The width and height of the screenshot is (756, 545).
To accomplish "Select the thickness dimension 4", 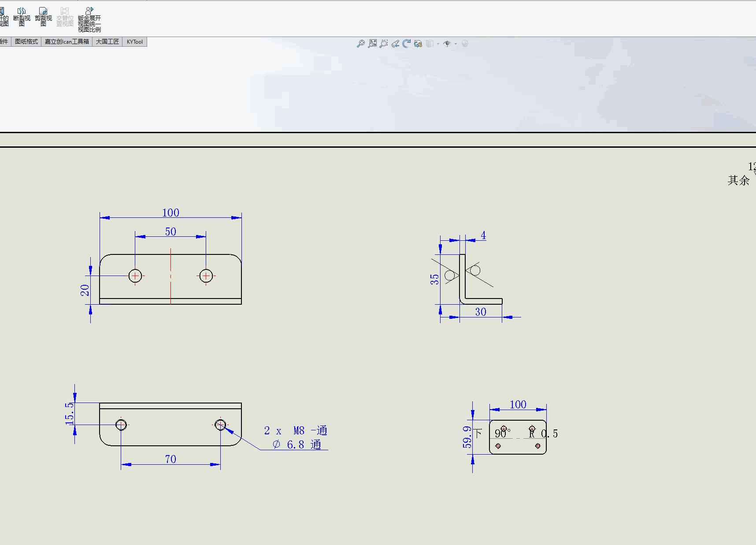I will click(x=483, y=235).
